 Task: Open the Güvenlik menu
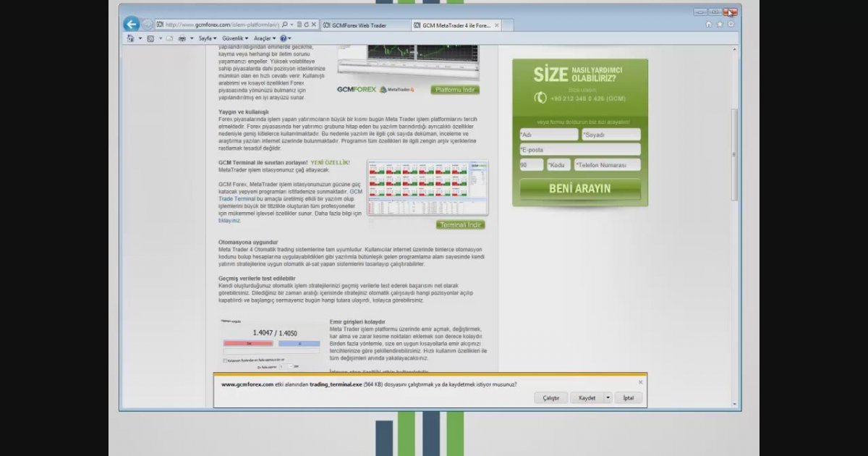235,38
